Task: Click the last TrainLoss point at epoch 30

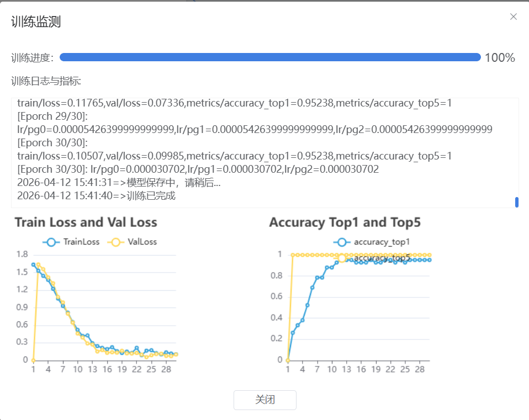Action: click(176, 354)
